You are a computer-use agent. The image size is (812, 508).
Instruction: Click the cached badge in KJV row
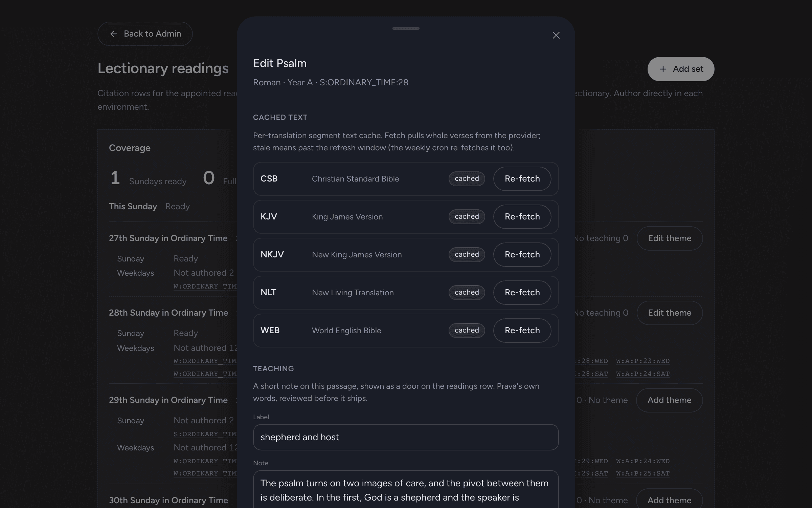467,217
